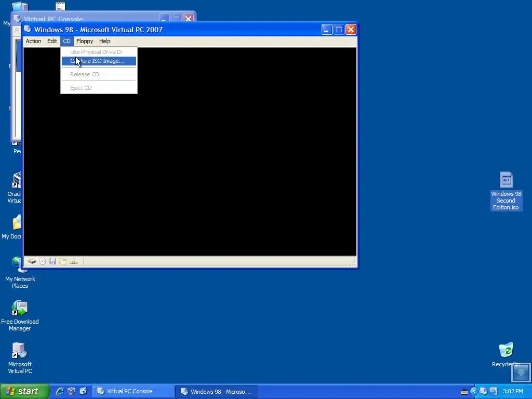The width and height of the screenshot is (532, 399).
Task: Close the Virtual PC Console window behind
Action: pyautogui.click(x=188, y=18)
